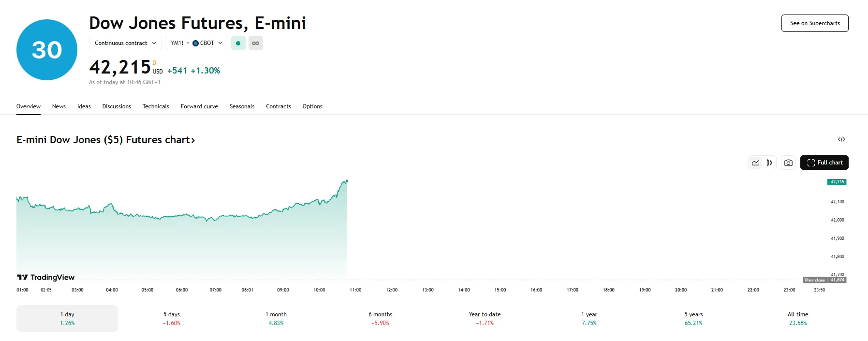The width and height of the screenshot is (868, 341).
Task: Switch to candlestick chart view
Action: (x=769, y=163)
